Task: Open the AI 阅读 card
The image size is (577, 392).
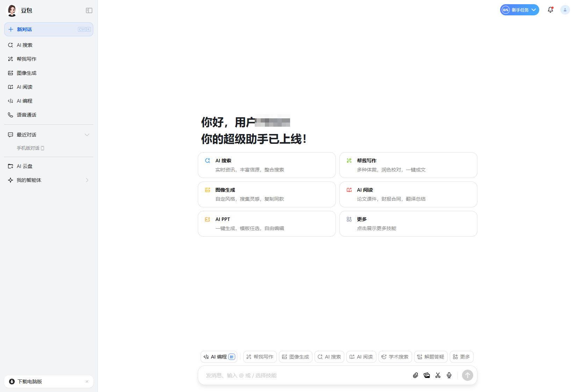Action: pyautogui.click(x=408, y=194)
